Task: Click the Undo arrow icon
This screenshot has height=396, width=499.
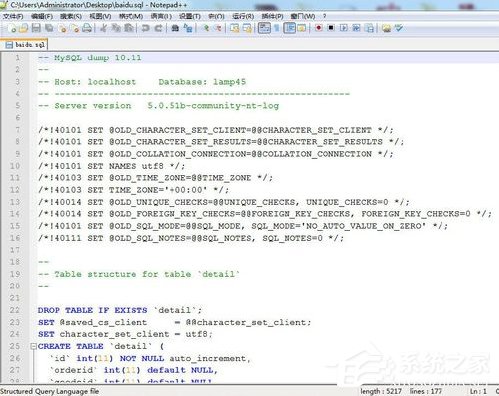Action: click(145, 28)
